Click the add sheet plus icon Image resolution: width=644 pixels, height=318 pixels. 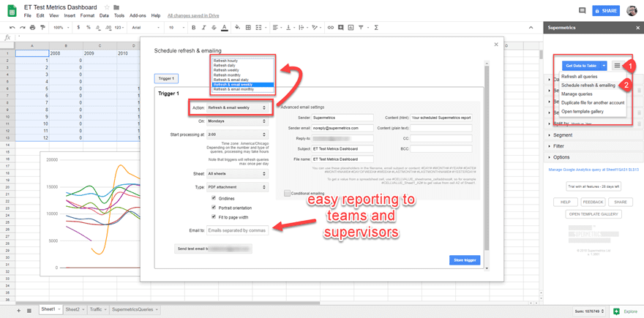pos(18,311)
